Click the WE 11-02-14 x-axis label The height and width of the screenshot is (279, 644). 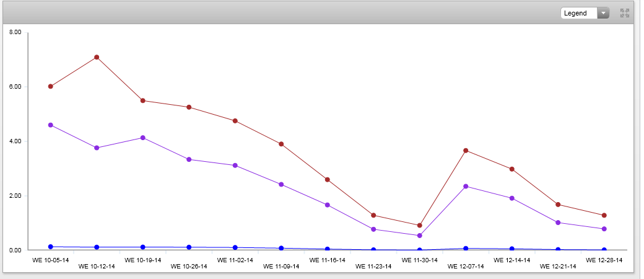tap(235, 260)
